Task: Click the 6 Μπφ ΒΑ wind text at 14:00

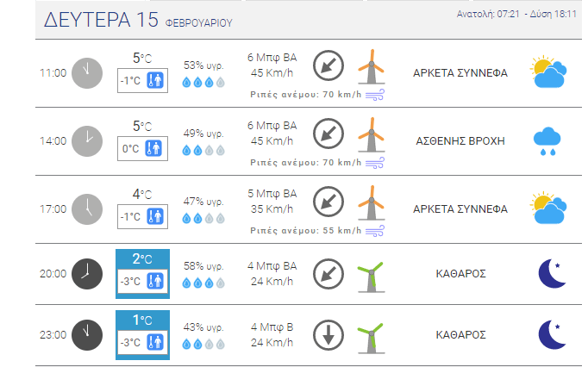Action: (272, 125)
